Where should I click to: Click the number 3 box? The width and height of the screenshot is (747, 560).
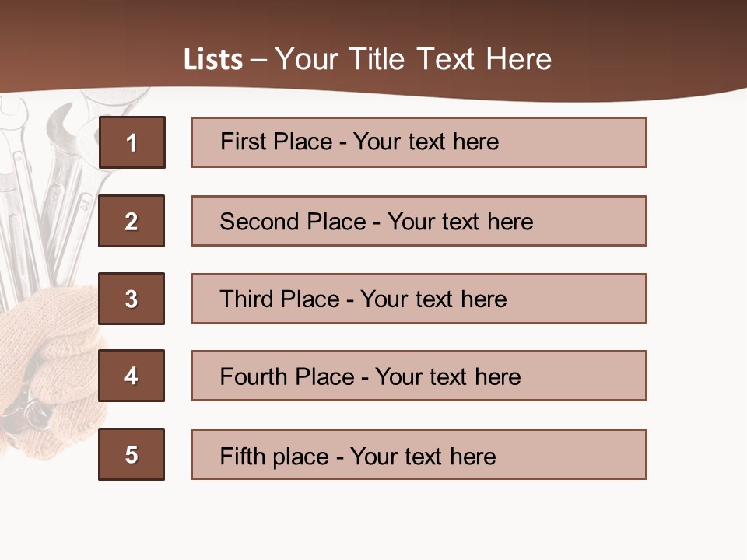[132, 299]
